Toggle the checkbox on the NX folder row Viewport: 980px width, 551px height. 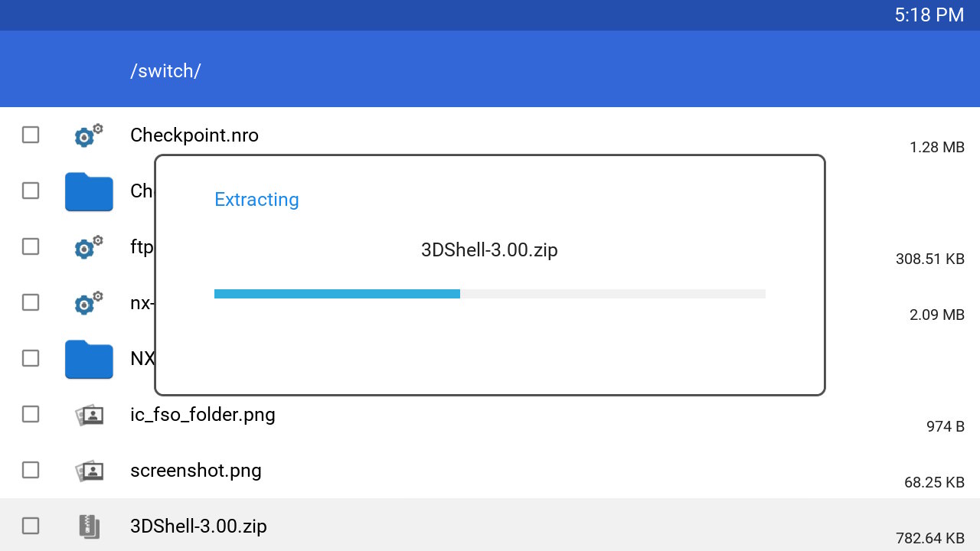[x=31, y=359]
